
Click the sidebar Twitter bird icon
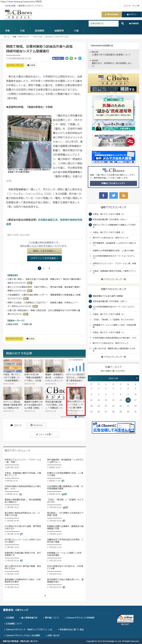point(114,196)
